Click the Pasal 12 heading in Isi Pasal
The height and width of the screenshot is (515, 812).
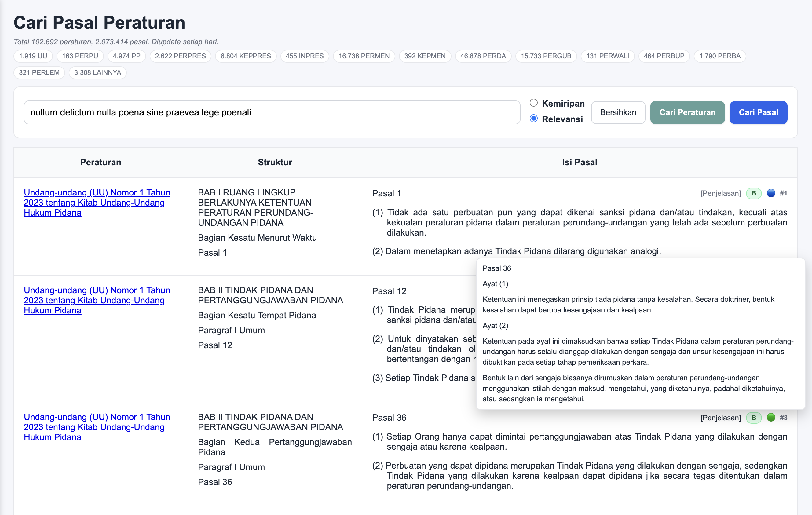click(389, 291)
